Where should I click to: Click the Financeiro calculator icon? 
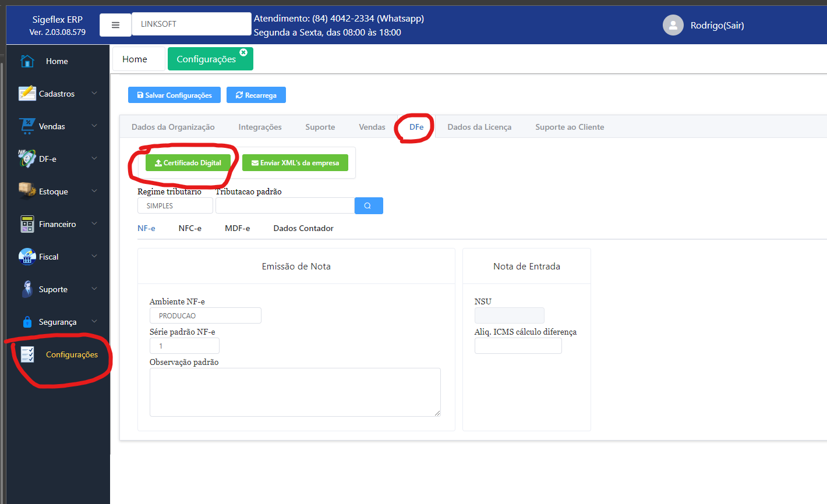[27, 224]
